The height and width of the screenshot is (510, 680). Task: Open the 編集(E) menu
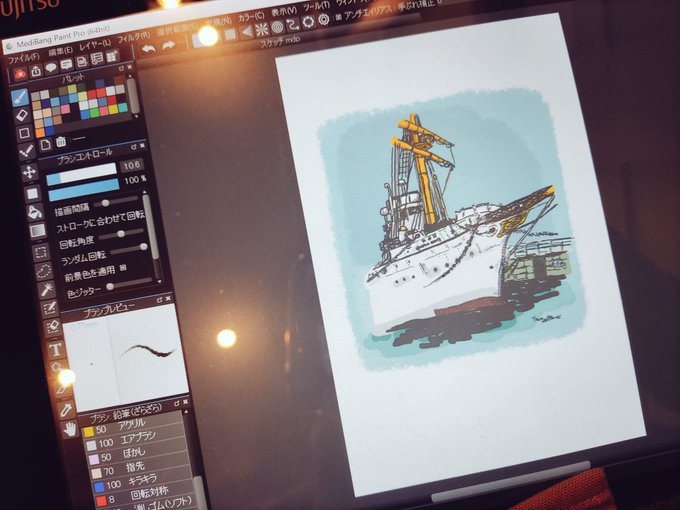pyautogui.click(x=61, y=51)
